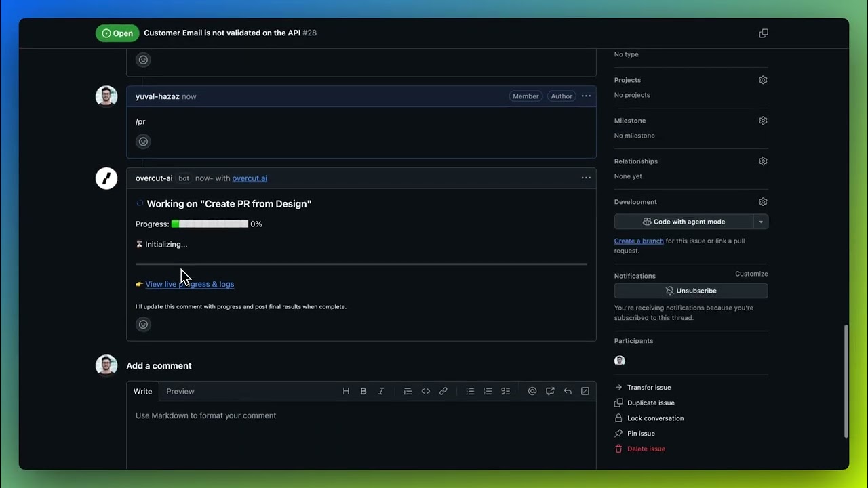The height and width of the screenshot is (488, 868).
Task: Click overcut-ai bot avatar
Action: [x=106, y=178]
